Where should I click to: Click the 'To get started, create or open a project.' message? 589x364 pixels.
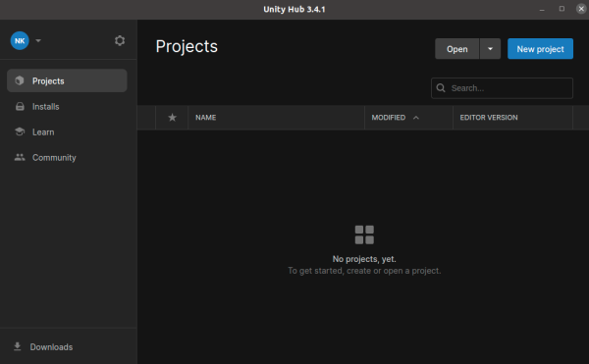(x=364, y=271)
